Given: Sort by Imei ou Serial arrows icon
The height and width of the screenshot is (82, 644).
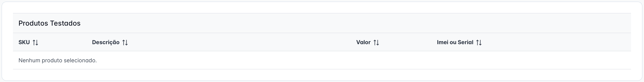Looking at the screenshot, I should [x=479, y=42].
